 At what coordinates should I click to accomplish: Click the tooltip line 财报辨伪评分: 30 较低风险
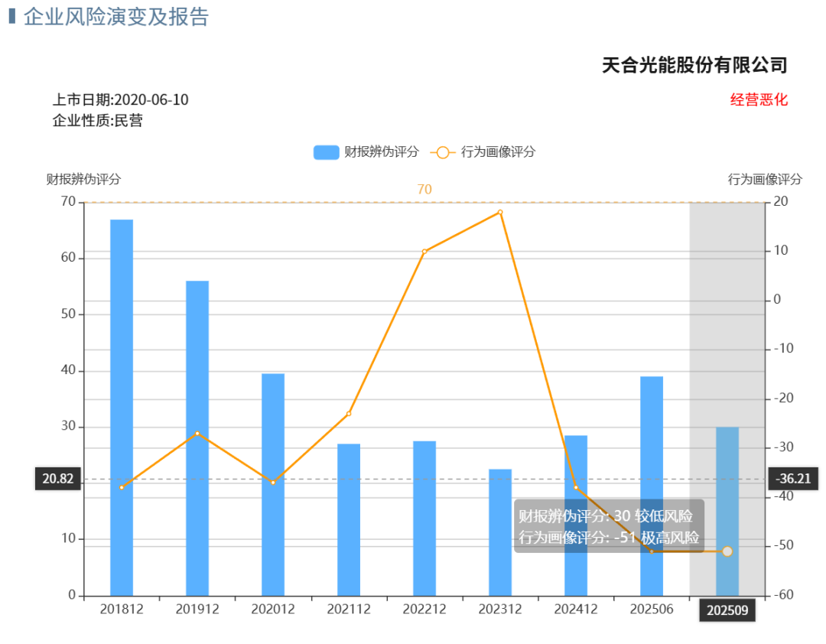[606, 516]
